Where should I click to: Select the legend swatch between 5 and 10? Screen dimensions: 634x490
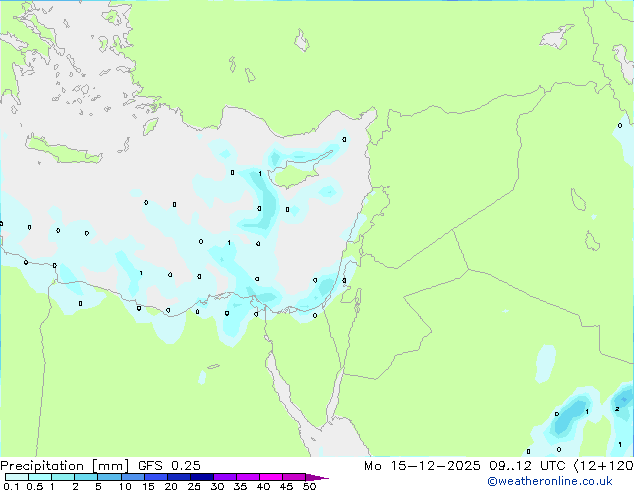tap(109, 477)
